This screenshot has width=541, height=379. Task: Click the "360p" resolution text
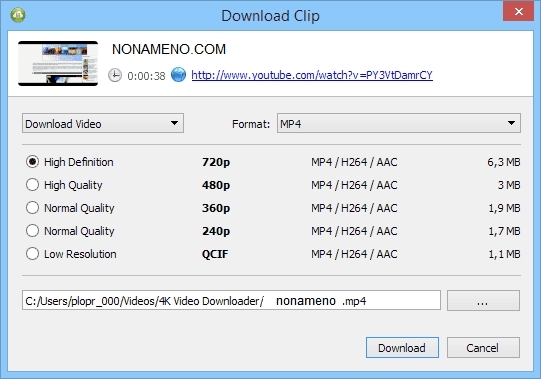coord(216,208)
